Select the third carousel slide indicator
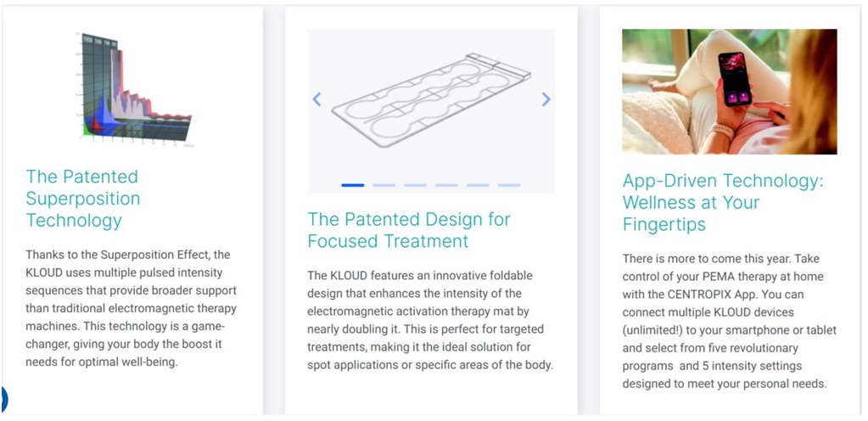This screenshot has width=868, height=421. pos(415,184)
